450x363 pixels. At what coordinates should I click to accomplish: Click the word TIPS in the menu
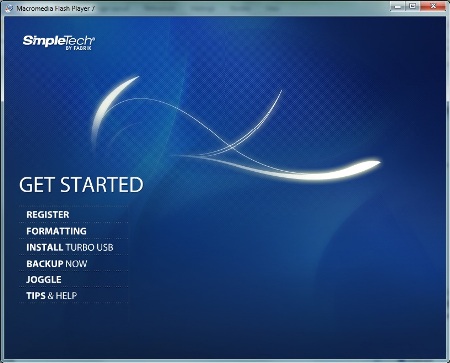(36, 296)
